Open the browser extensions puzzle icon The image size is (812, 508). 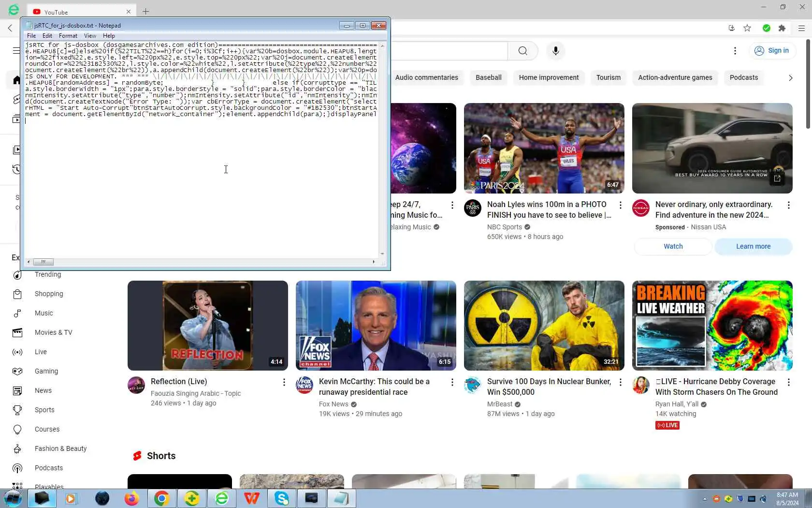pos(782,28)
